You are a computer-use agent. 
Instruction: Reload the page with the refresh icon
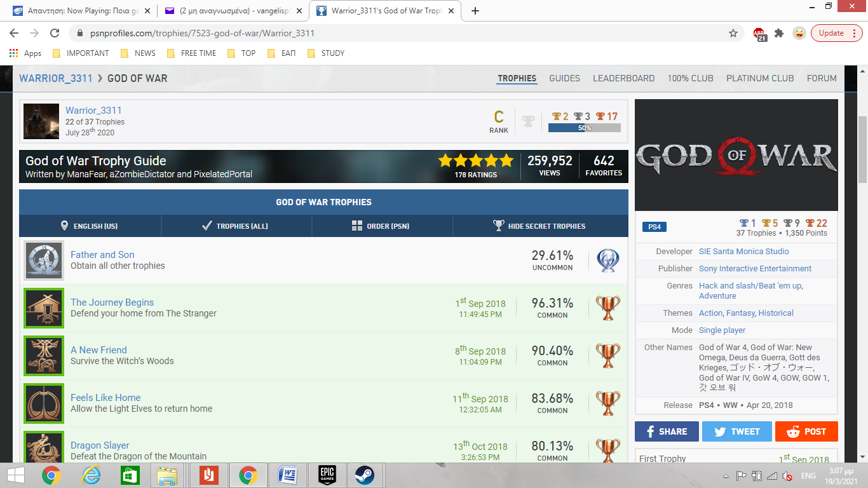click(x=55, y=33)
